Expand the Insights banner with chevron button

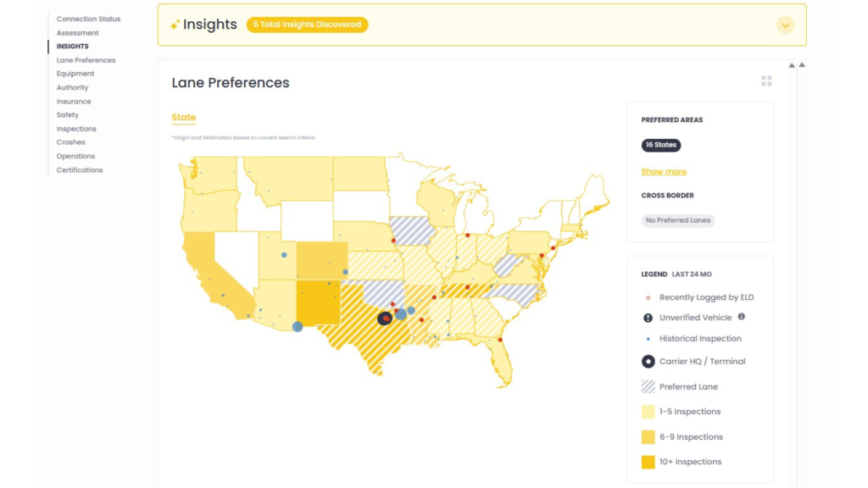[785, 25]
